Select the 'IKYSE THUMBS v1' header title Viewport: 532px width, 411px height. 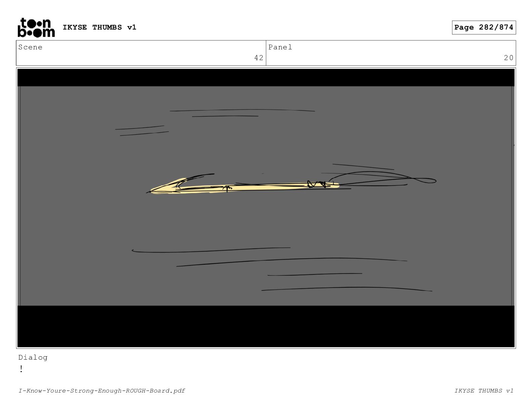point(99,27)
